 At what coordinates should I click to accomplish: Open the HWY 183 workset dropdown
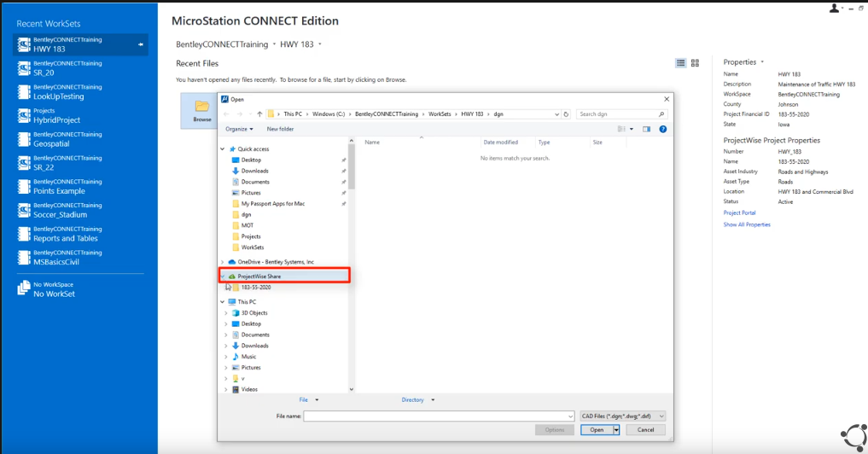click(x=319, y=44)
